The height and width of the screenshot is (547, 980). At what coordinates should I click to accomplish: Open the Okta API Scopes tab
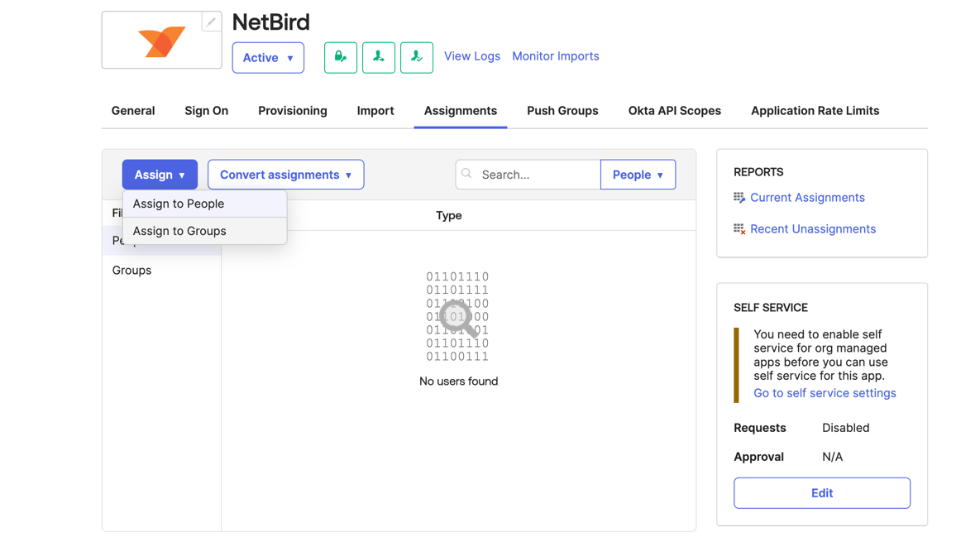(674, 111)
